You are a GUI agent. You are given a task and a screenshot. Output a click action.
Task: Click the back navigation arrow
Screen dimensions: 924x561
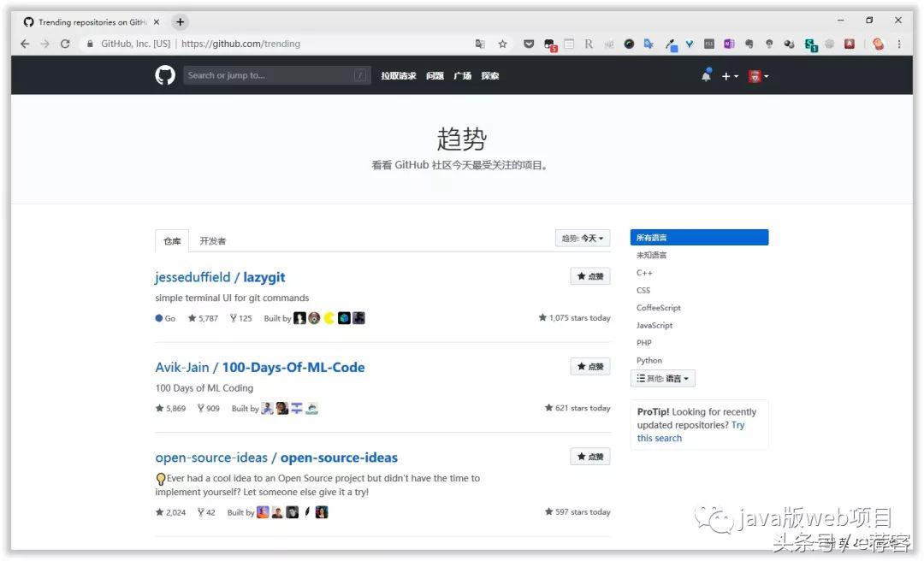(24, 44)
